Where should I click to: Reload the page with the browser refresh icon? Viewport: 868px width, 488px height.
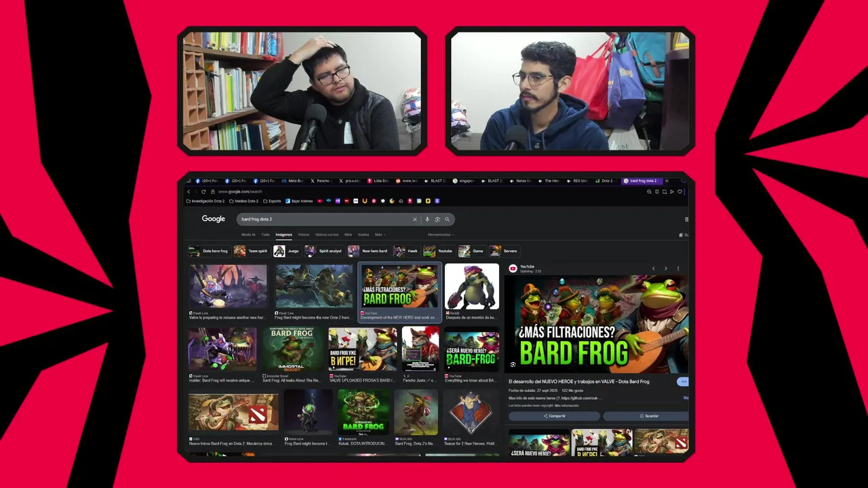[x=203, y=192]
